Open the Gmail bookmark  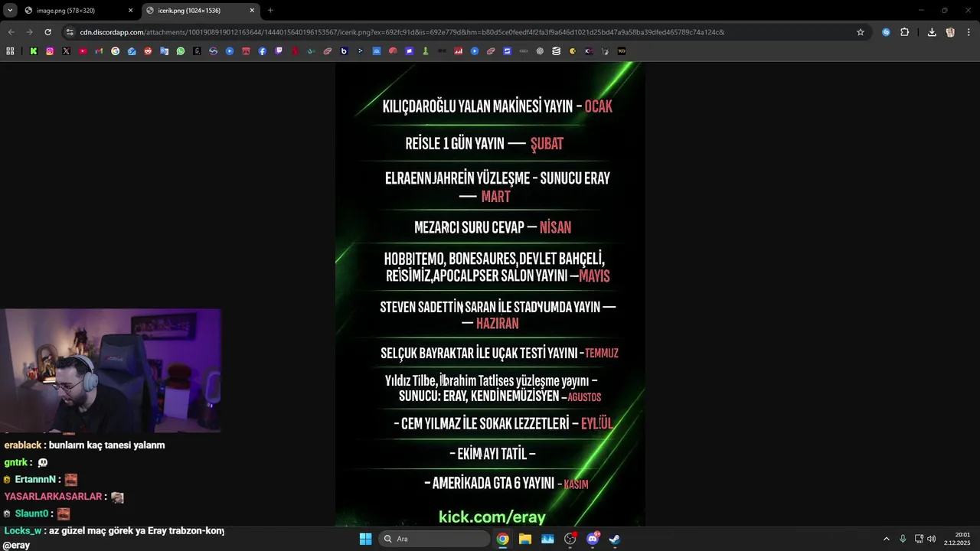pos(99,51)
